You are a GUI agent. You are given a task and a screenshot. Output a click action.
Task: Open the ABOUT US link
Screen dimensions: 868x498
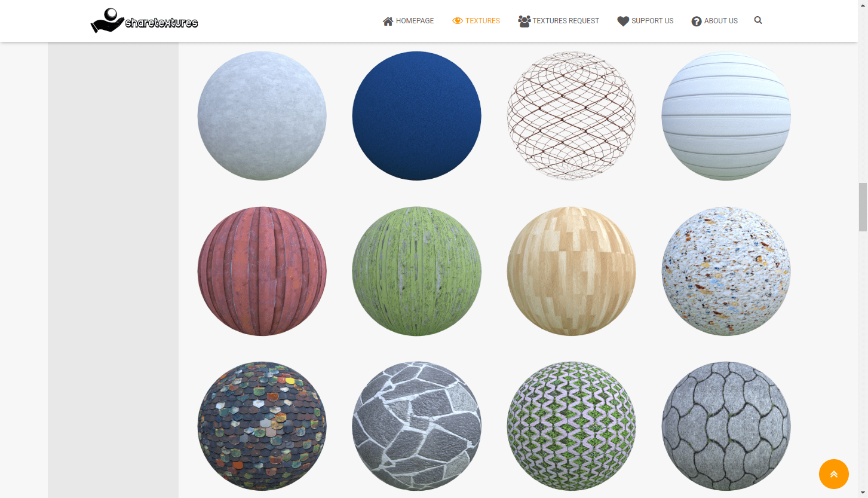tap(720, 21)
